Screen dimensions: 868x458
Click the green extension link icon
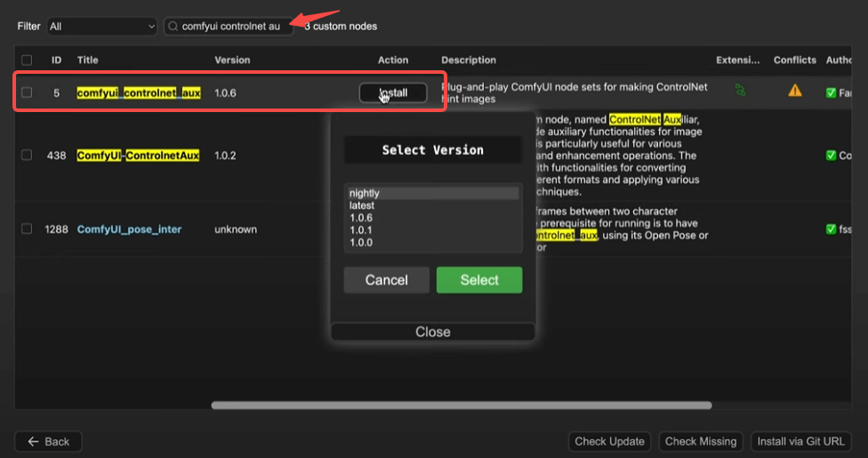(740, 90)
